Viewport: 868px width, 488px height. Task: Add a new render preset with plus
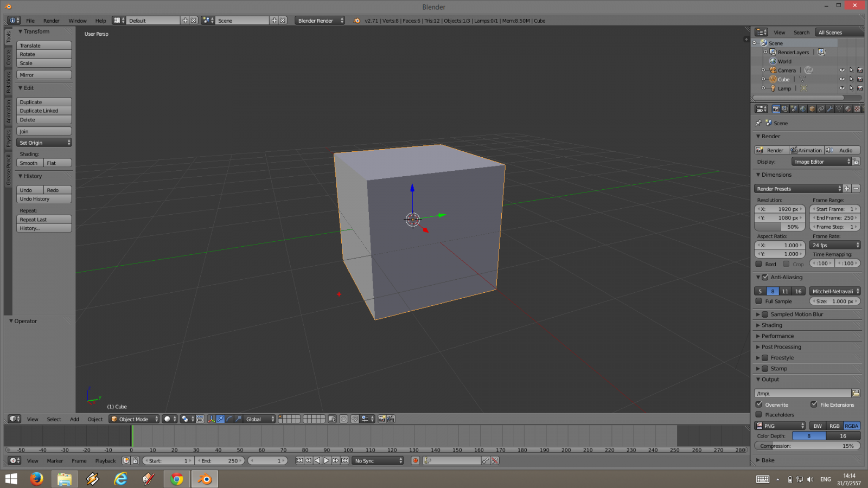(x=847, y=189)
